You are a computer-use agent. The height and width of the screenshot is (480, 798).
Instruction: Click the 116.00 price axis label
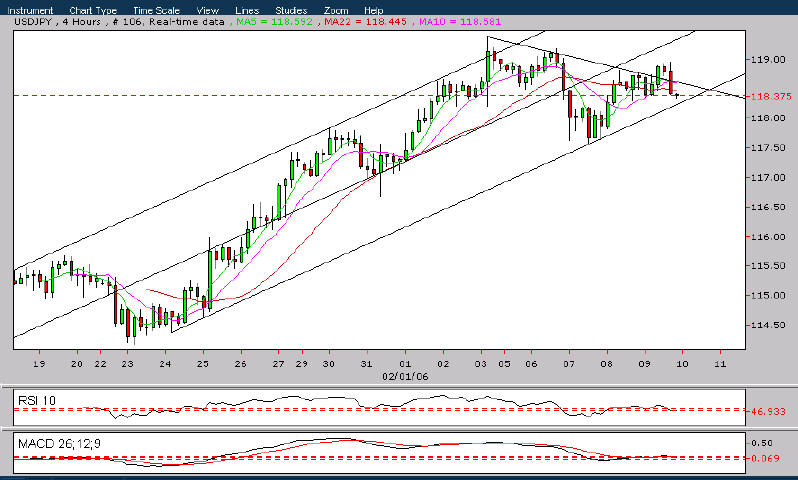[768, 237]
